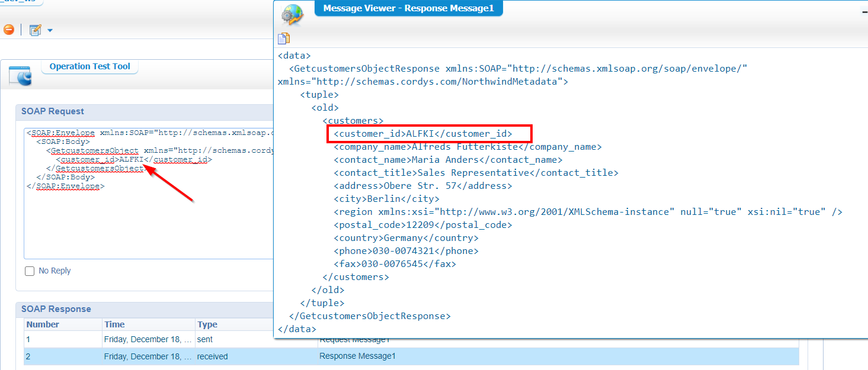This screenshot has width=868, height=370.
Task: Click the SOAP Response section header
Action: click(56, 309)
